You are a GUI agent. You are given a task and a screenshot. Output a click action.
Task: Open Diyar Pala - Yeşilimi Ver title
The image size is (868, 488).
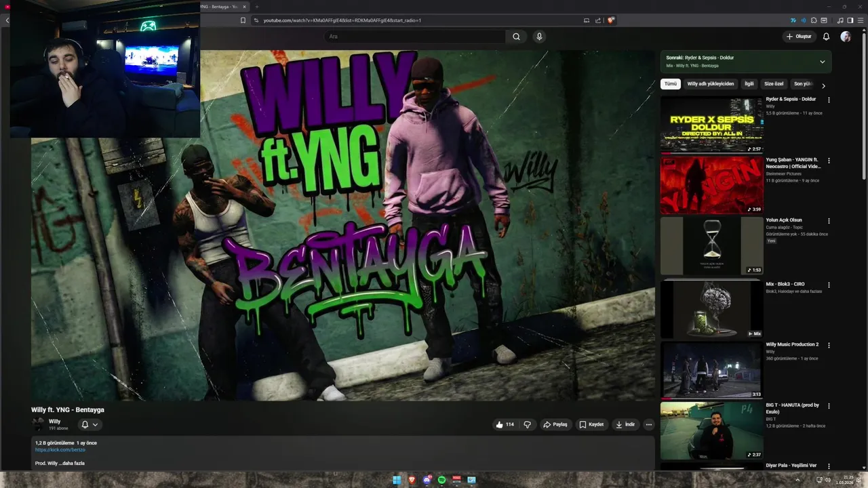coord(791,466)
